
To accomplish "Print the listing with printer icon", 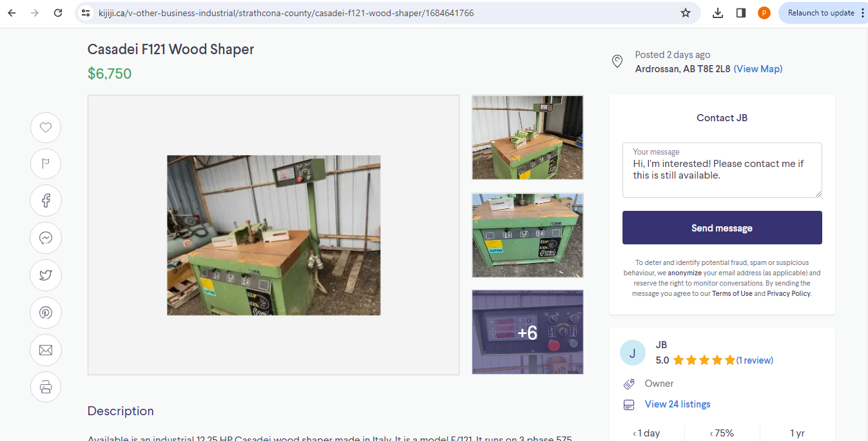I will pos(46,387).
